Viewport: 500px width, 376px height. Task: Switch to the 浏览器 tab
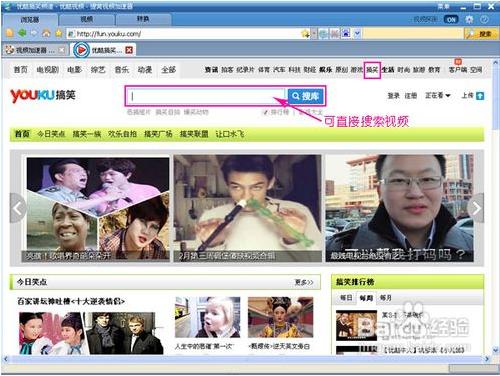tap(30, 20)
